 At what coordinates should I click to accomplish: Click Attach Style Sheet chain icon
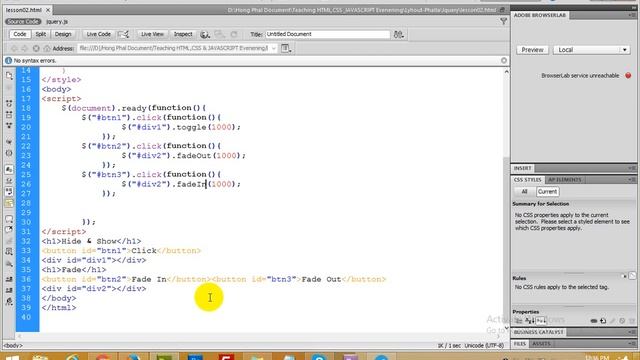tap(594, 321)
